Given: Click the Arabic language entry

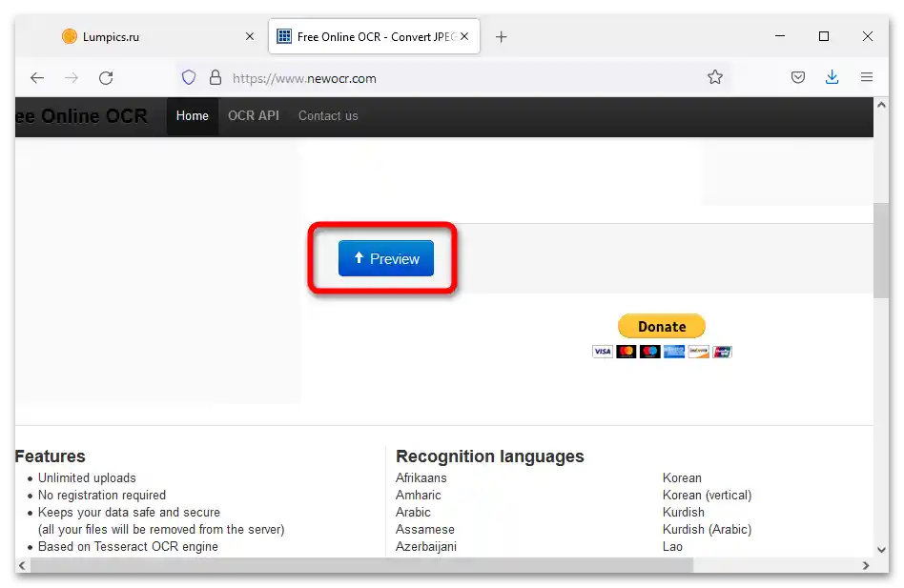Looking at the screenshot, I should tap(413, 512).
